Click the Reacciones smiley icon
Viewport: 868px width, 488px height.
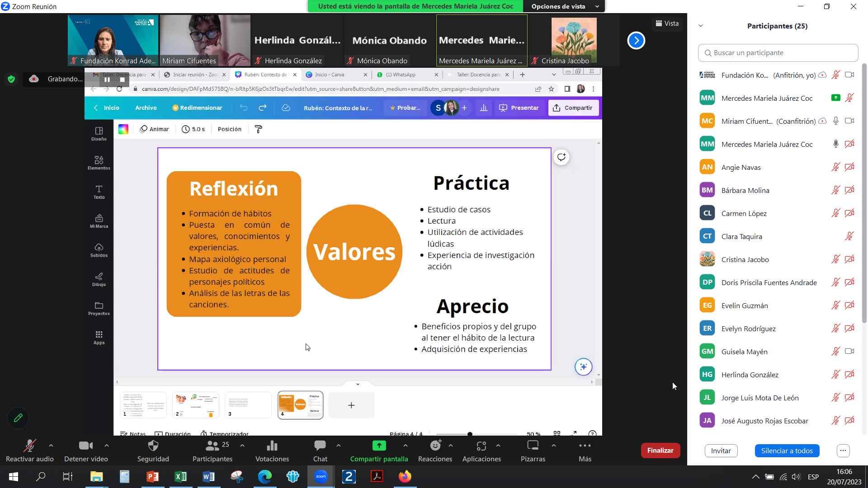435,446
